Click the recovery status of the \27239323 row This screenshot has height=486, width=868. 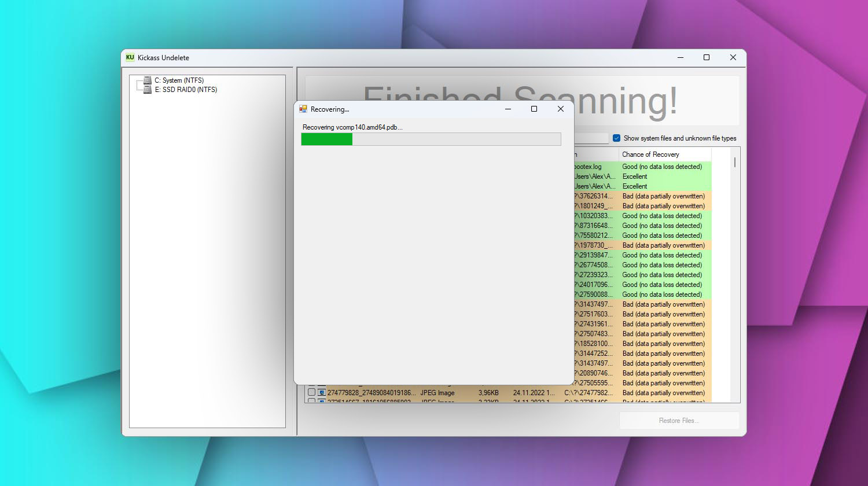(x=662, y=275)
